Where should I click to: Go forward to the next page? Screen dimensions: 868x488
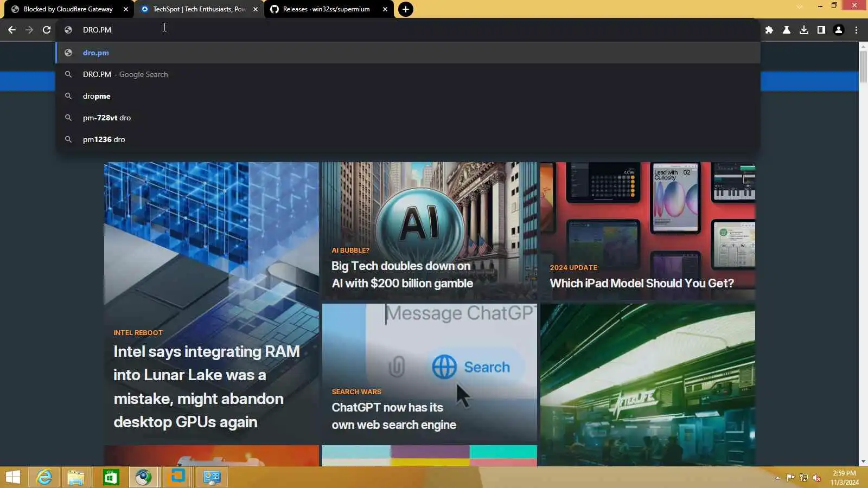tap(29, 30)
